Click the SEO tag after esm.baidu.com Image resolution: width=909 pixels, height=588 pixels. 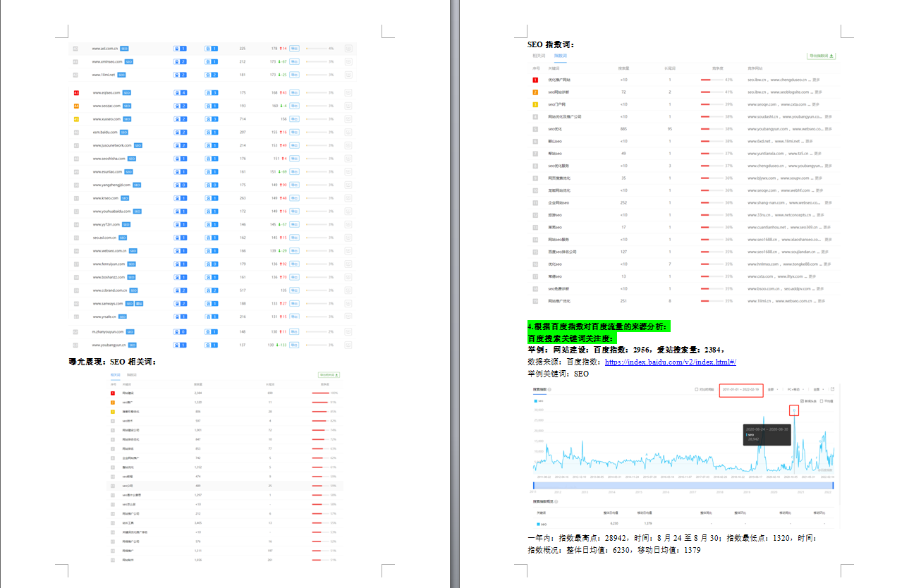pyautogui.click(x=124, y=132)
